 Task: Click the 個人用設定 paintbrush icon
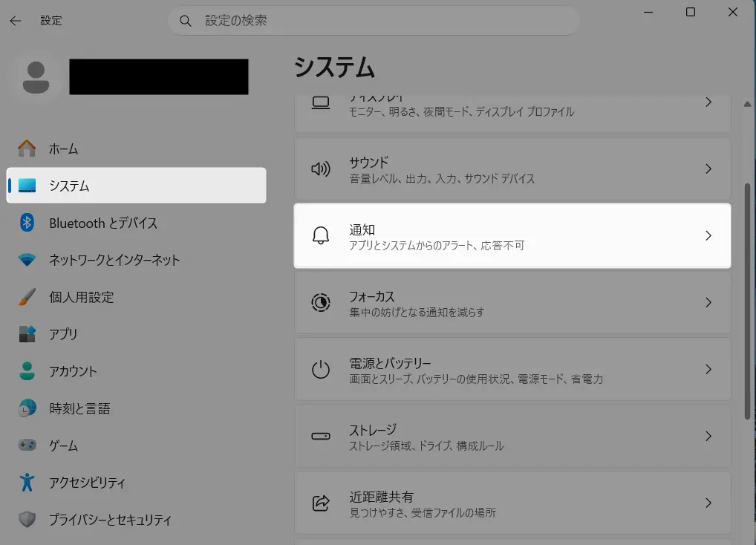[27, 297]
